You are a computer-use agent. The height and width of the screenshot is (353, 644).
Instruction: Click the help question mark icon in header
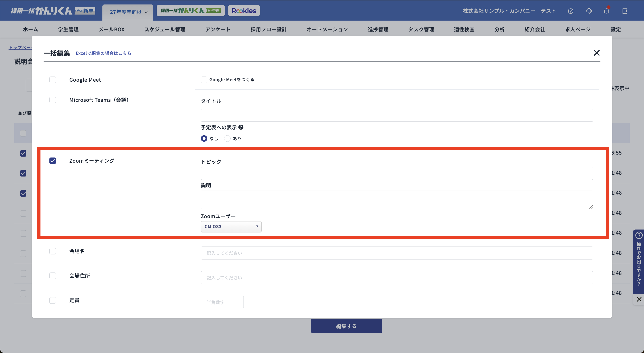click(570, 11)
